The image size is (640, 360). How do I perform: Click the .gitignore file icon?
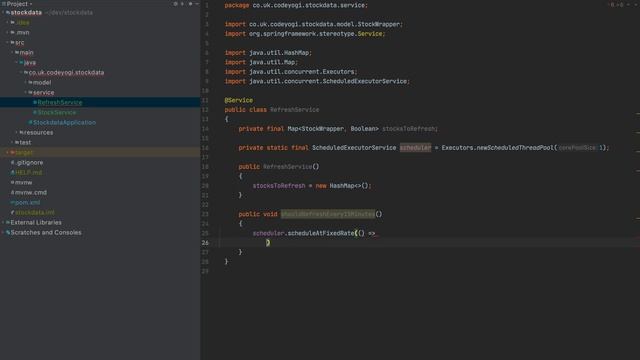coord(13,162)
